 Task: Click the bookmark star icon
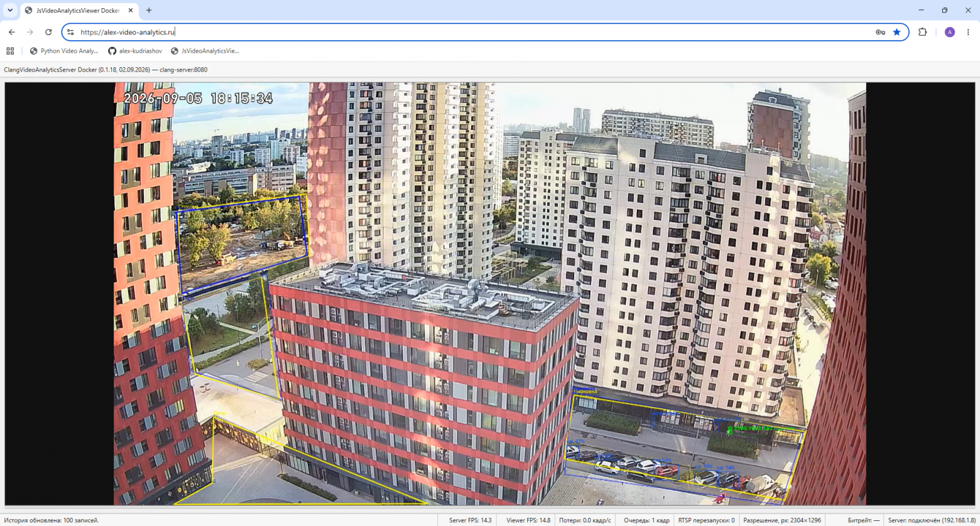pyautogui.click(x=897, y=32)
